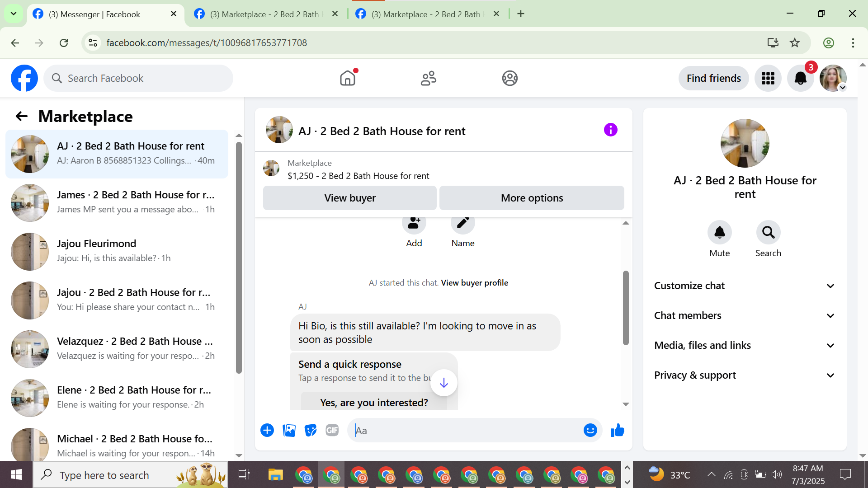Expand the Privacy & support section
Screen dimensions: 868x488
[744, 375]
